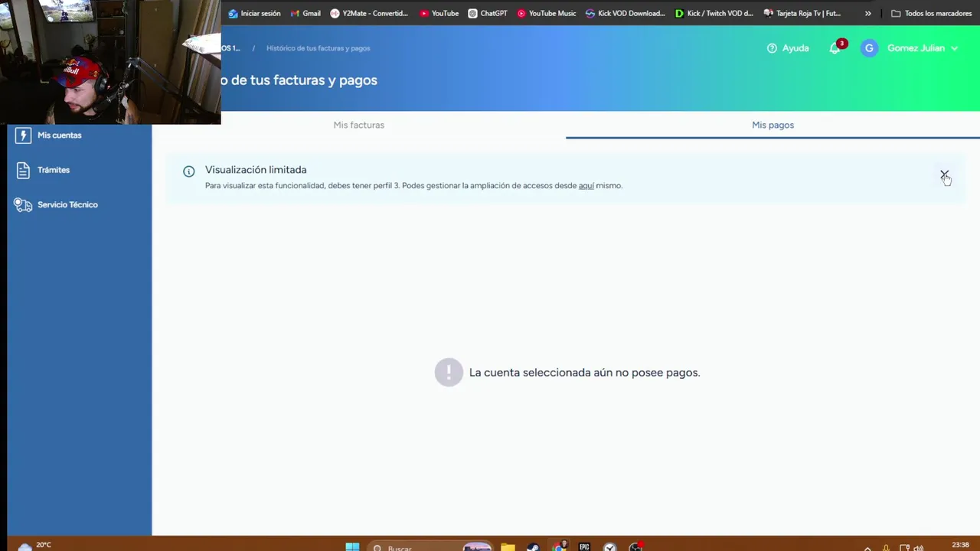Click the exclamation icon of empty payments message

click(449, 373)
